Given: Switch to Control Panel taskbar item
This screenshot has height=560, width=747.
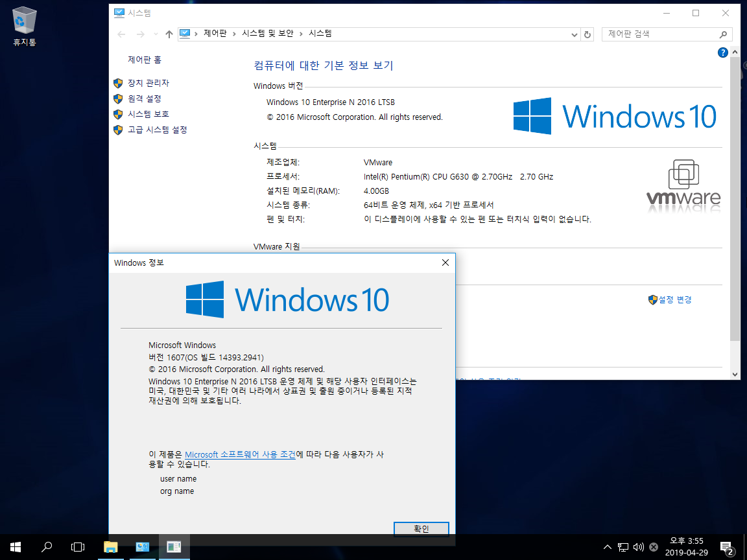Looking at the screenshot, I should (x=143, y=546).
